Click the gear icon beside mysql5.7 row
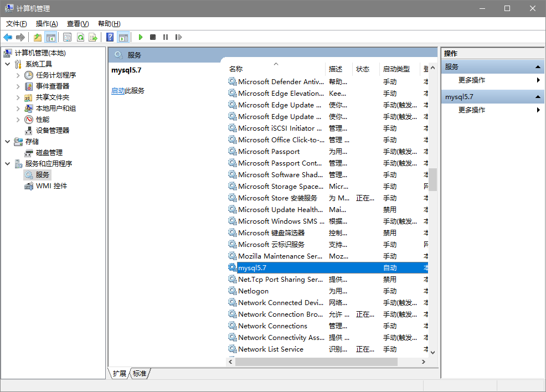546x392 pixels. 232,268
